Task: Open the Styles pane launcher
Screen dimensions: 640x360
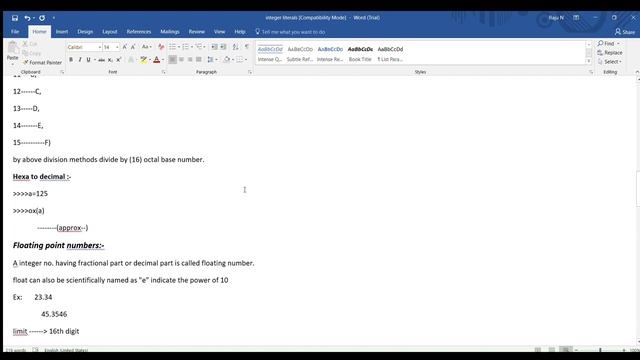Action: (x=591, y=72)
